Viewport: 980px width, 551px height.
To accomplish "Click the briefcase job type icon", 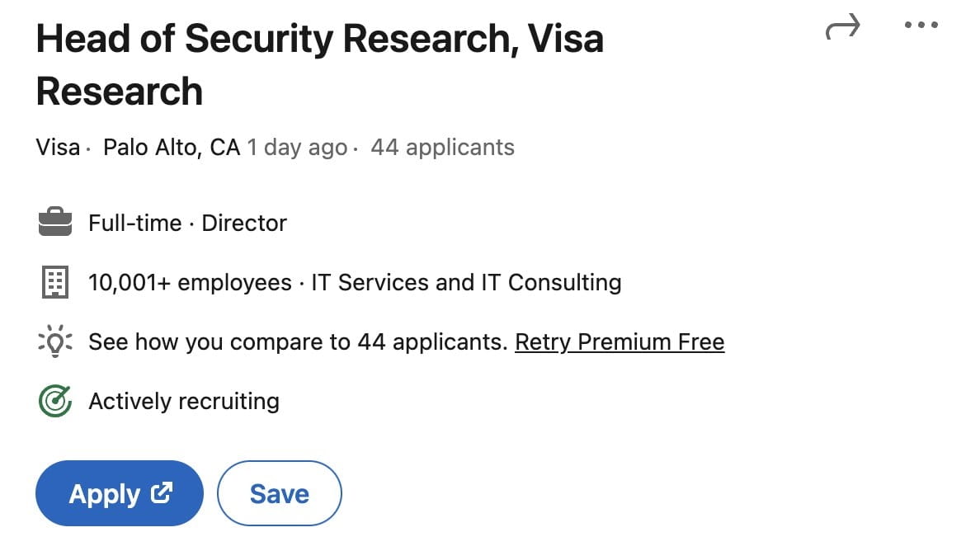I will coord(55,223).
